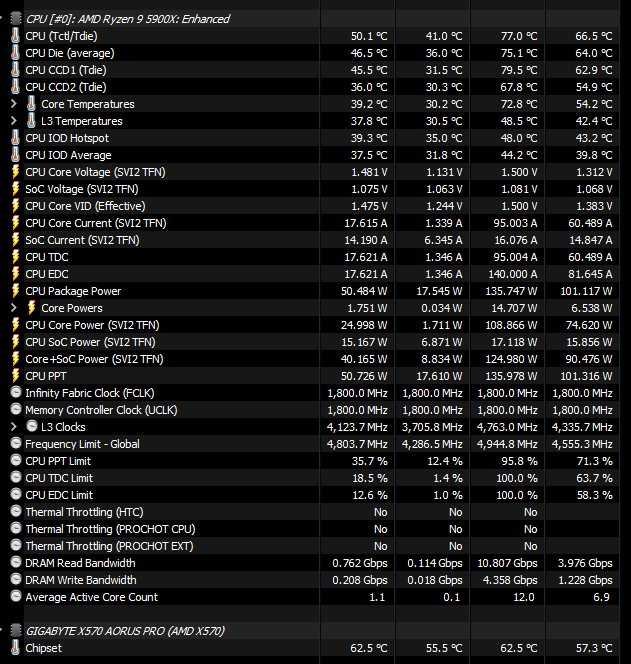Click the 140.000 A maximum CPU EDC value
Image resolution: width=631 pixels, height=664 pixels.
(x=513, y=274)
